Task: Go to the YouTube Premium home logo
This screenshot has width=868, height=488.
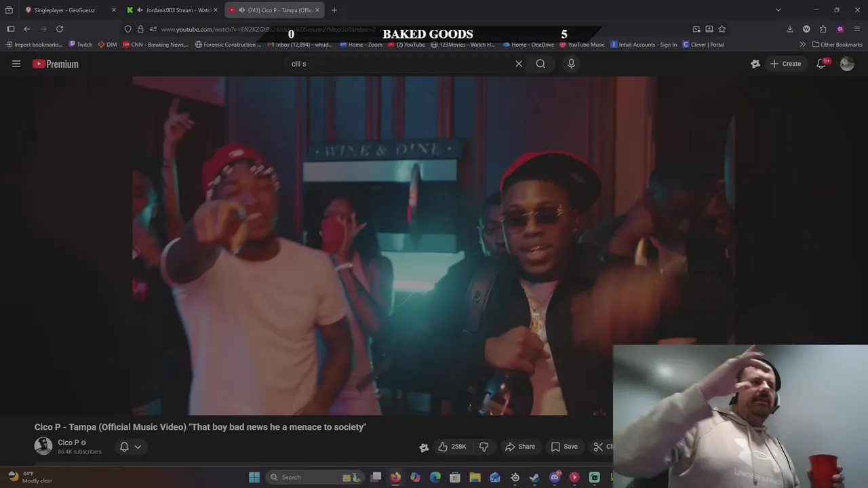Action: click(56, 64)
